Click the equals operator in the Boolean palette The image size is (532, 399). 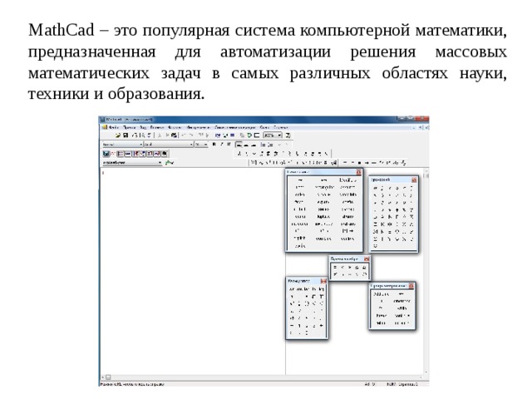[x=335, y=268]
